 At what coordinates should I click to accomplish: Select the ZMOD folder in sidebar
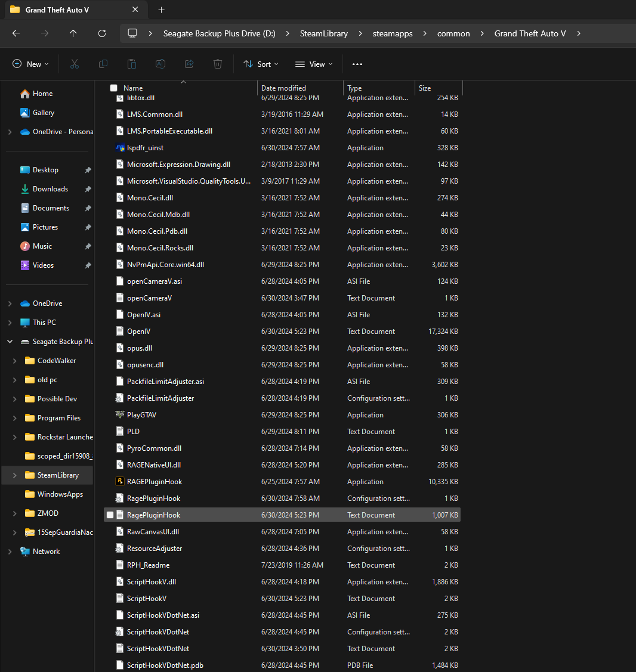click(x=48, y=513)
